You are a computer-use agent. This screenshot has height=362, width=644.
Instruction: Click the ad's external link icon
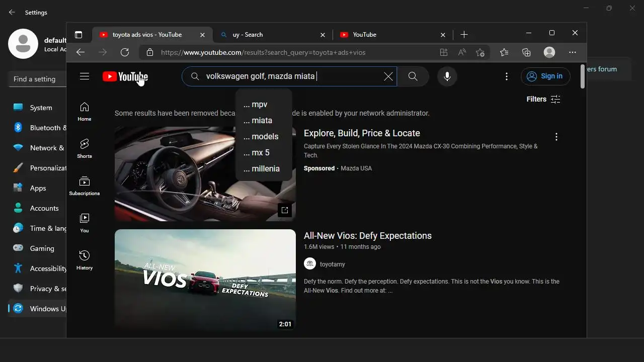pos(285,210)
